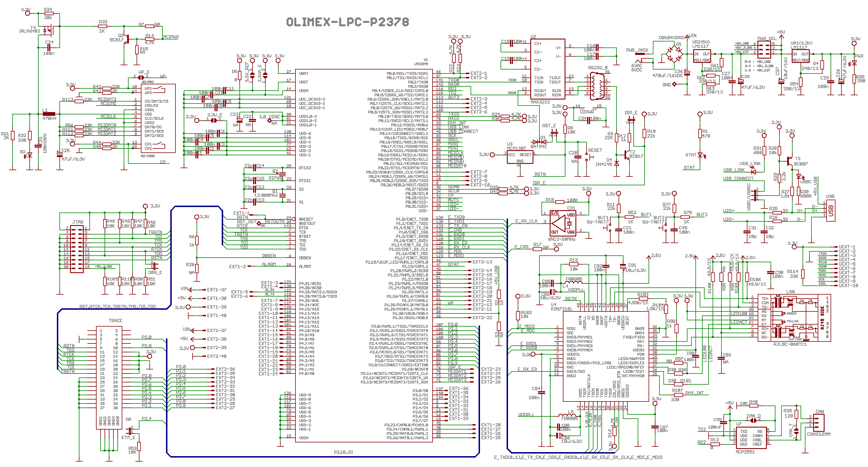This screenshot has height=467, width=868.
Task: Click the SW-TAKT7 label under BUT1
Action: pyautogui.click(x=598, y=222)
